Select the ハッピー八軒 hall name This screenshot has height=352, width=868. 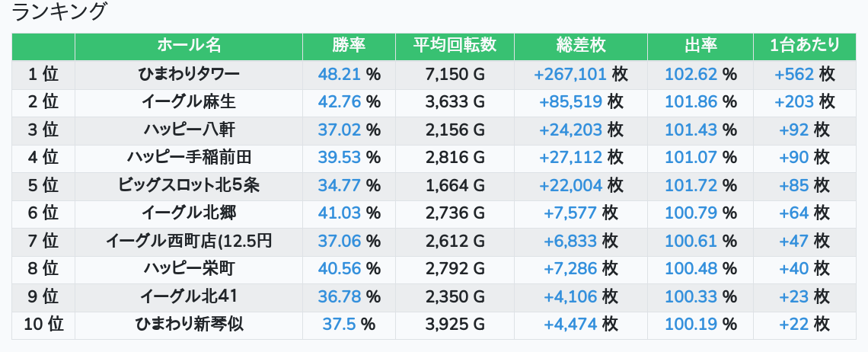[x=189, y=130]
